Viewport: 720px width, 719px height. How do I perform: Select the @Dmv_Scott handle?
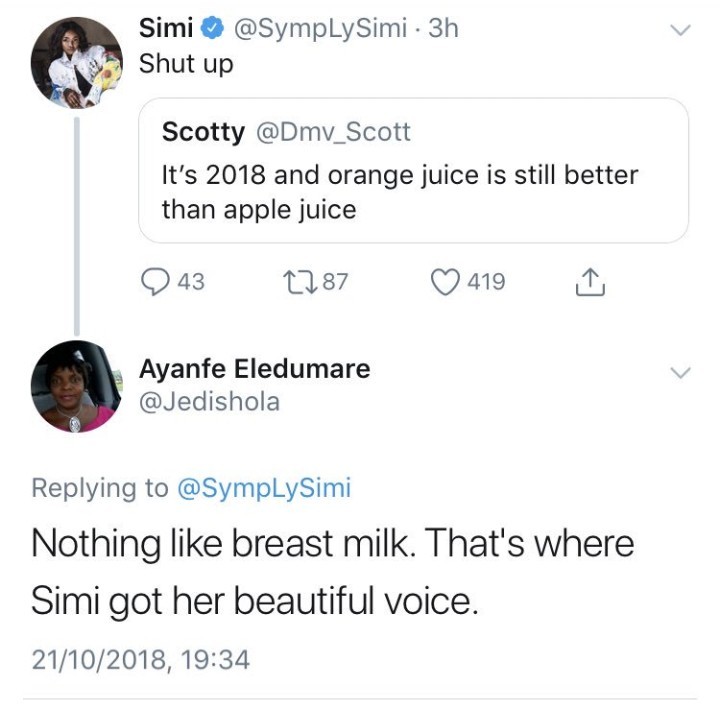click(x=335, y=131)
